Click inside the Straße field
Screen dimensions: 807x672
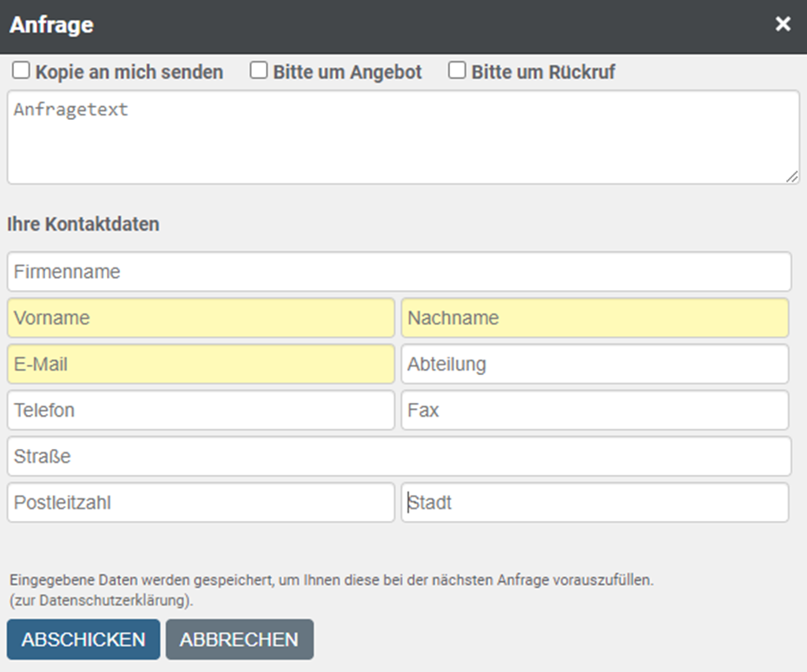point(399,457)
